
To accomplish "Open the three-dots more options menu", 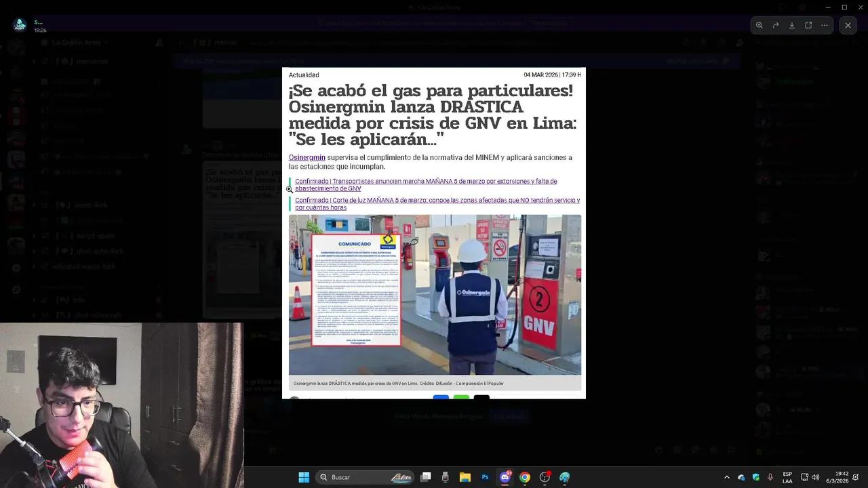I will point(825,25).
